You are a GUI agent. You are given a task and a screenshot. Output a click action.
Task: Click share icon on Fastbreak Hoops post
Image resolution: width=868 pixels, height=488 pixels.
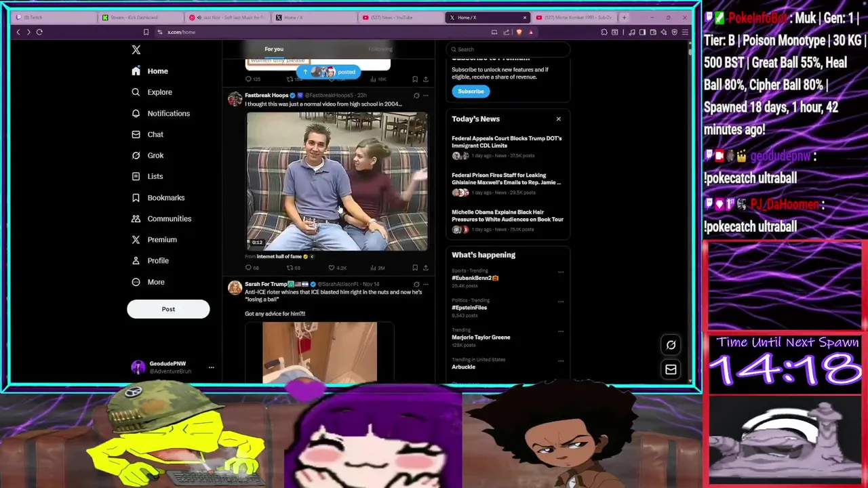(426, 268)
